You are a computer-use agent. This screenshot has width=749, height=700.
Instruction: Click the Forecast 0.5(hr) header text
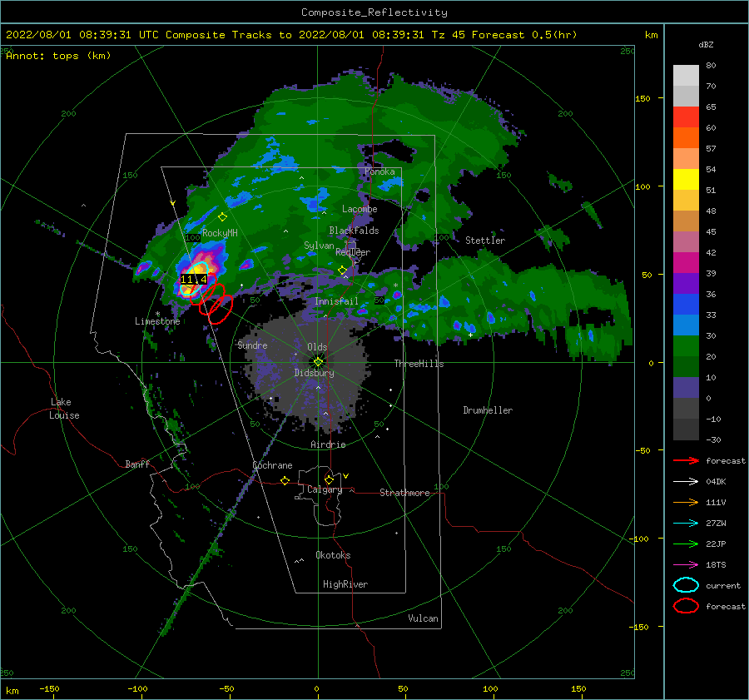point(524,35)
